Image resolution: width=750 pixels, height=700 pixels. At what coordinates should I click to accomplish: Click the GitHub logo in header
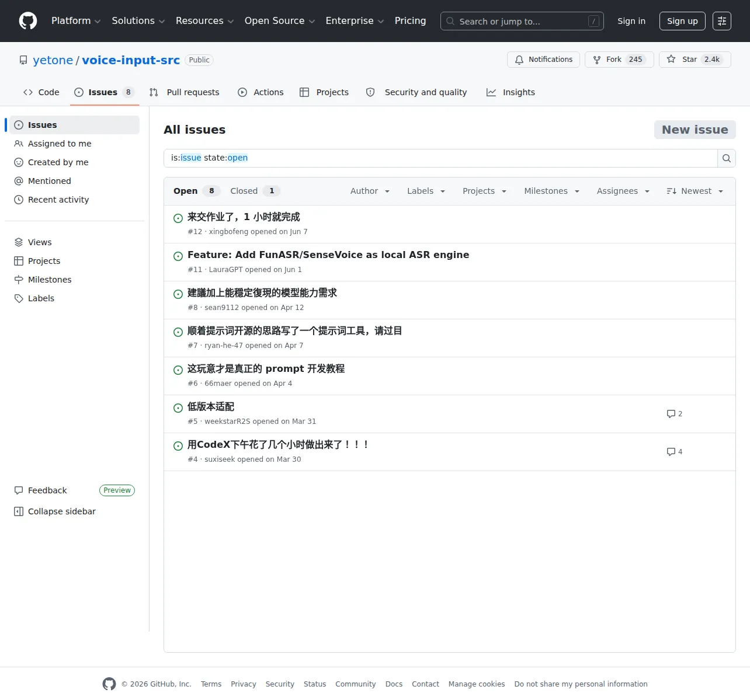coord(28,21)
